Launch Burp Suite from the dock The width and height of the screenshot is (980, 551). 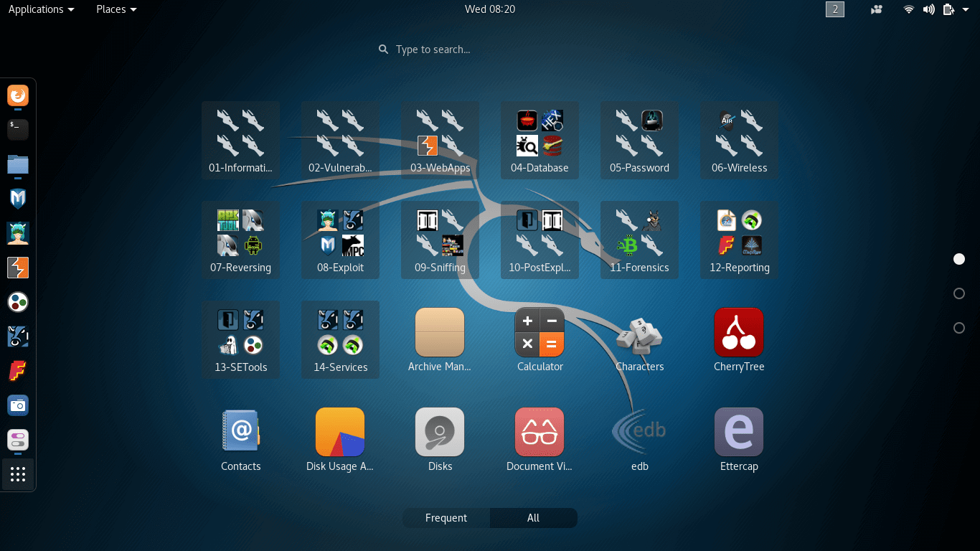click(18, 268)
